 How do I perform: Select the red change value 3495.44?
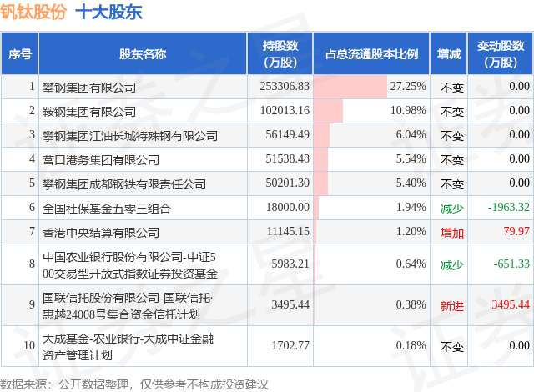click(511, 304)
